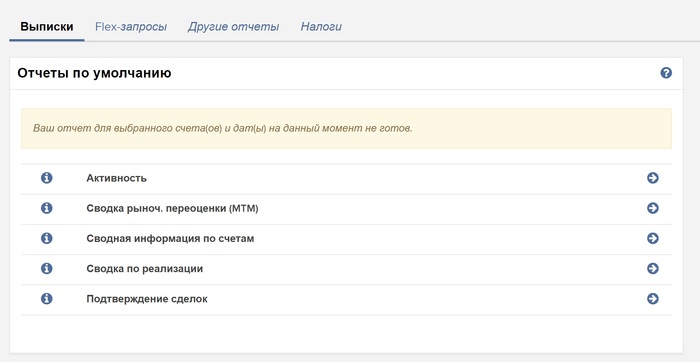The height and width of the screenshot is (362, 700).
Task: Show info for Сводка по реализации
Action: (x=46, y=268)
